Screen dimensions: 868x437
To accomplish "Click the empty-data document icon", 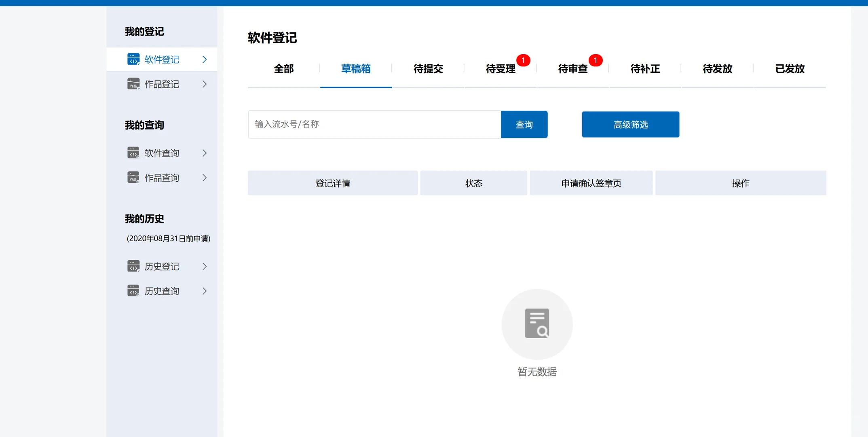I will (x=537, y=324).
